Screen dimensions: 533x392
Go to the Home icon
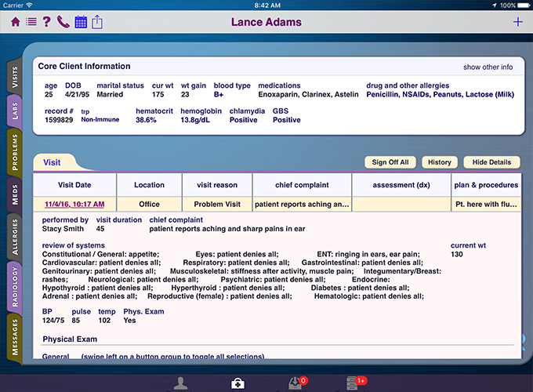click(16, 22)
